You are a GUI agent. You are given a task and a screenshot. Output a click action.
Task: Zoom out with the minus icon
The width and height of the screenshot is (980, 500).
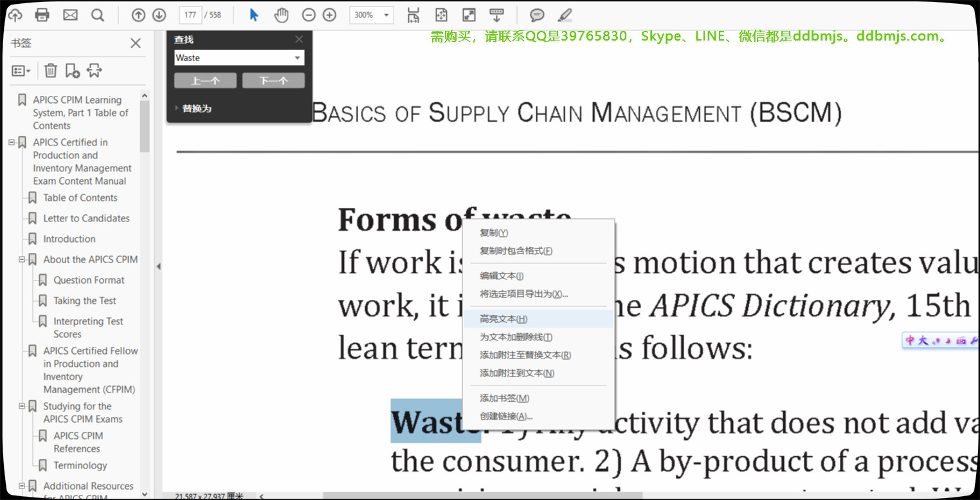coord(309,15)
